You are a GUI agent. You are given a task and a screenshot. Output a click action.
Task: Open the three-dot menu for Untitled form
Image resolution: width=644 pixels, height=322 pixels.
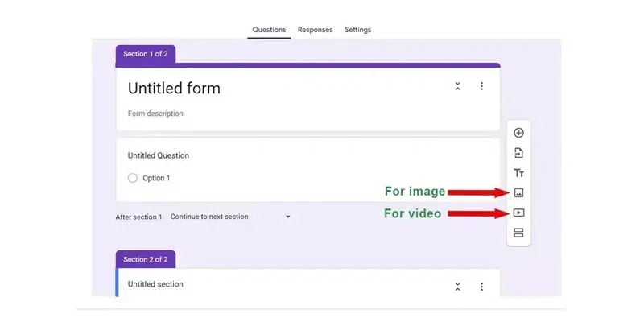(x=481, y=86)
